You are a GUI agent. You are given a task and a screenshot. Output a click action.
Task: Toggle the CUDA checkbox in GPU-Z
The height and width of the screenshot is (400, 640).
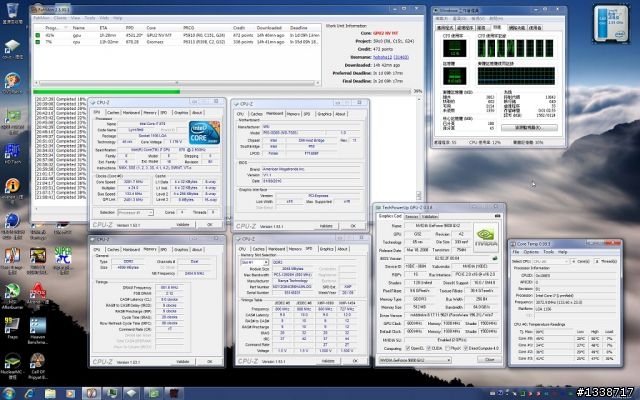pos(429,348)
